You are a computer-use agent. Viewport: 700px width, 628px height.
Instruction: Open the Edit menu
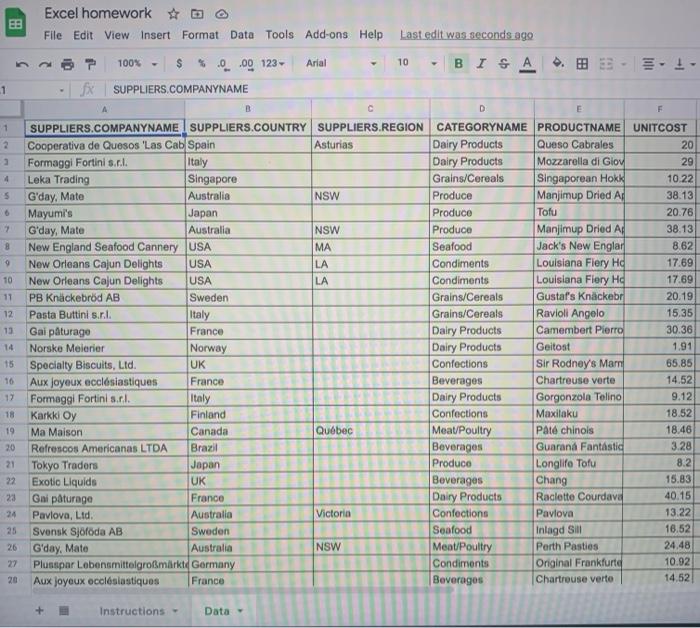(83, 35)
